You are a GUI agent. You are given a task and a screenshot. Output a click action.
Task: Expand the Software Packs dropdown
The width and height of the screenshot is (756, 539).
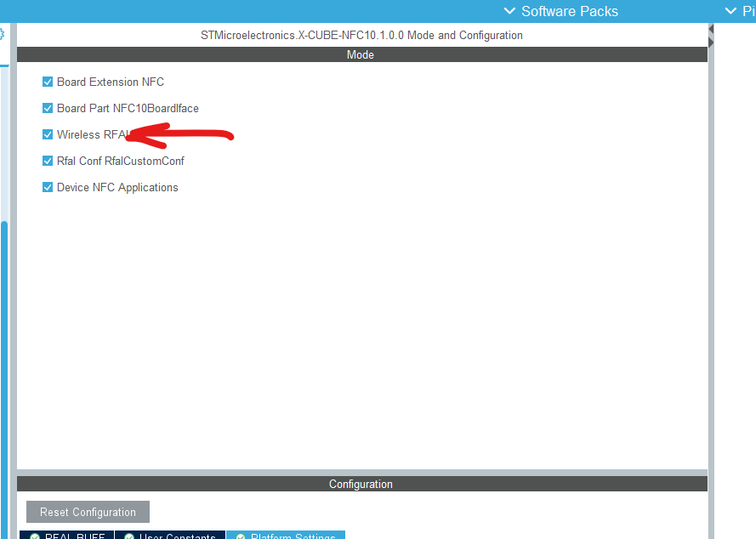click(560, 11)
